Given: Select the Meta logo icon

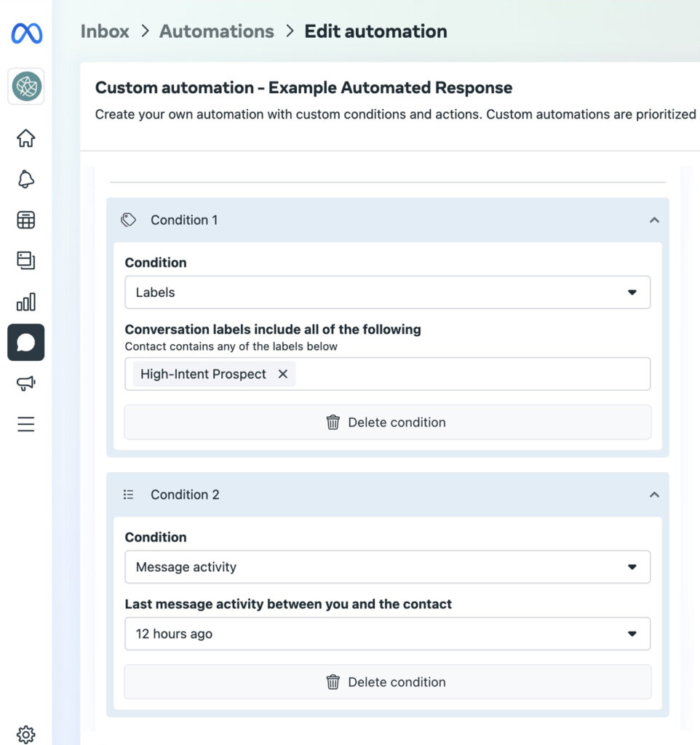Looking at the screenshot, I should pyautogui.click(x=25, y=31).
